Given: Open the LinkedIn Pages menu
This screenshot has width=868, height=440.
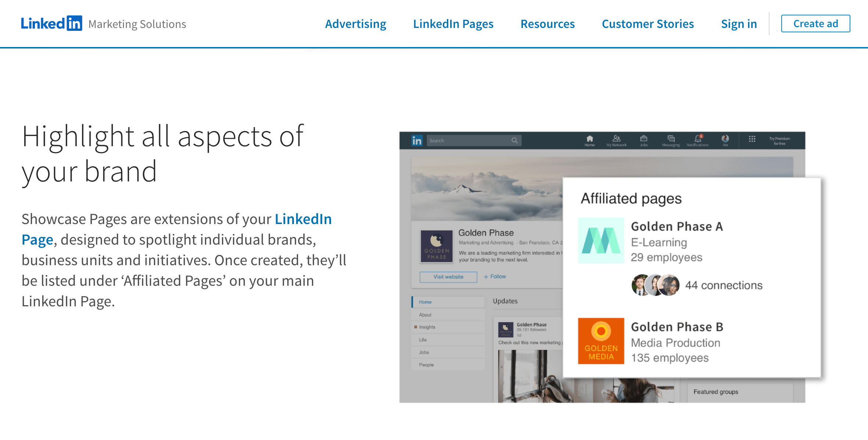Looking at the screenshot, I should [453, 24].
